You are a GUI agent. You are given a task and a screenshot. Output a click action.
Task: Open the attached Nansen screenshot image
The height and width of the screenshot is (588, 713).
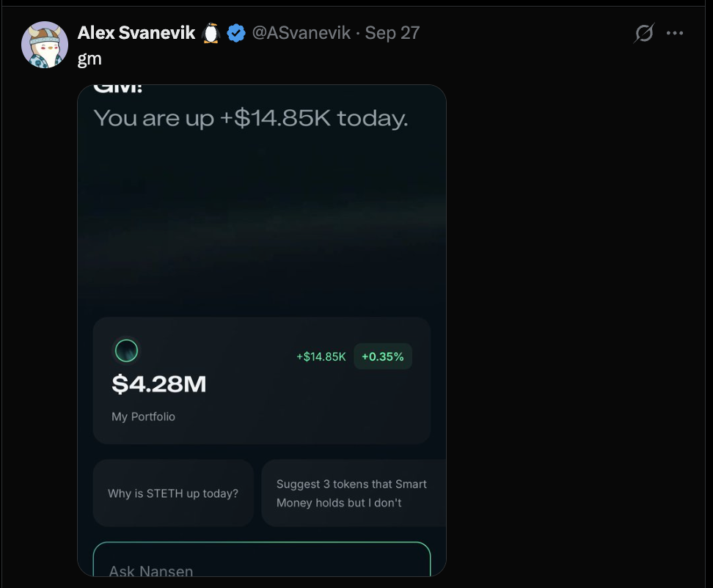261,331
